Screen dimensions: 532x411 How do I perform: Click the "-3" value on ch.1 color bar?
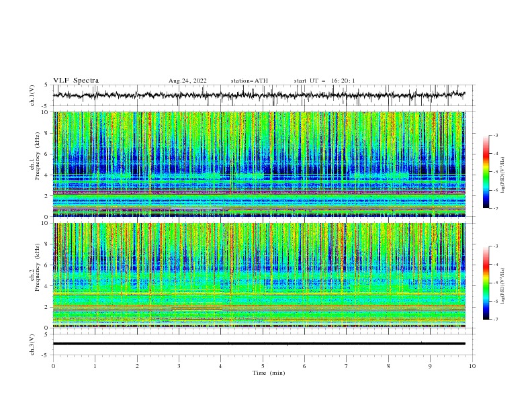point(496,135)
